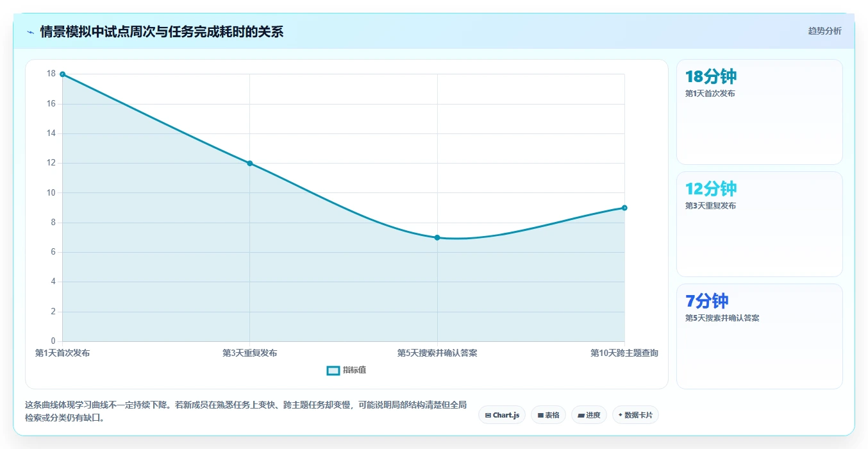The width and height of the screenshot is (868, 449).
Task: Click the x-axis label 第5天搜索并确认答案
Action: coord(437,353)
